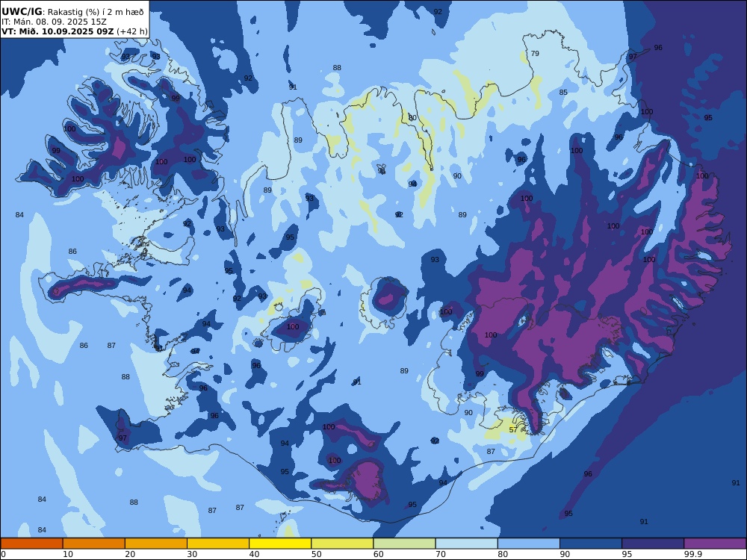Click the '57' humidity value on the map

[513, 429]
